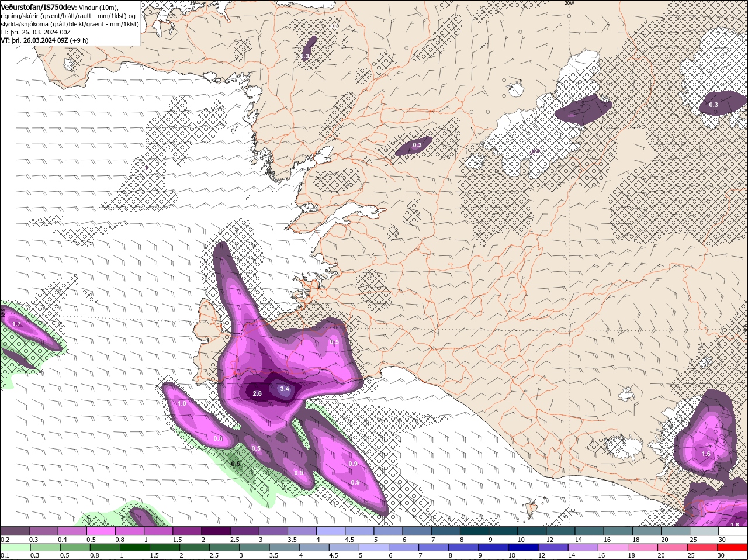Select the coral rain swatch labeled 25

point(702,547)
